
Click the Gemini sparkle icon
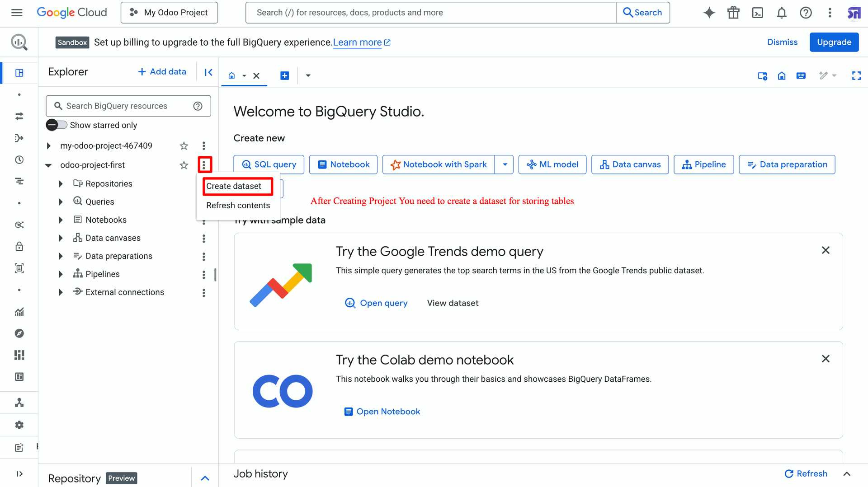[709, 13]
